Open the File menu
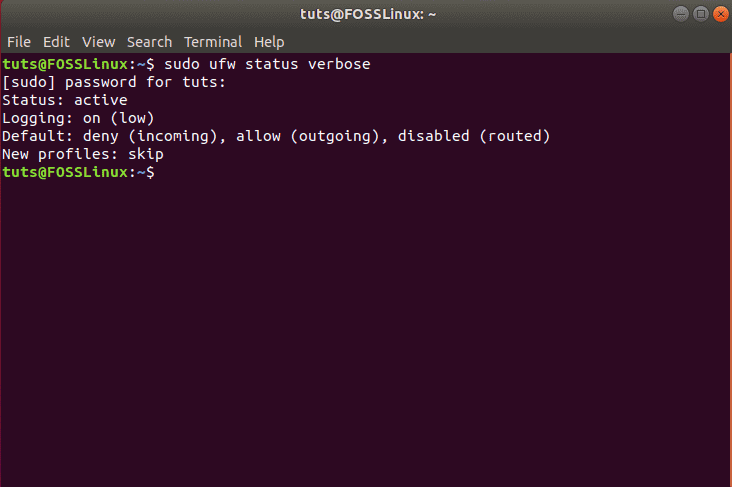Viewport: 732px width, 487px height. point(19,42)
